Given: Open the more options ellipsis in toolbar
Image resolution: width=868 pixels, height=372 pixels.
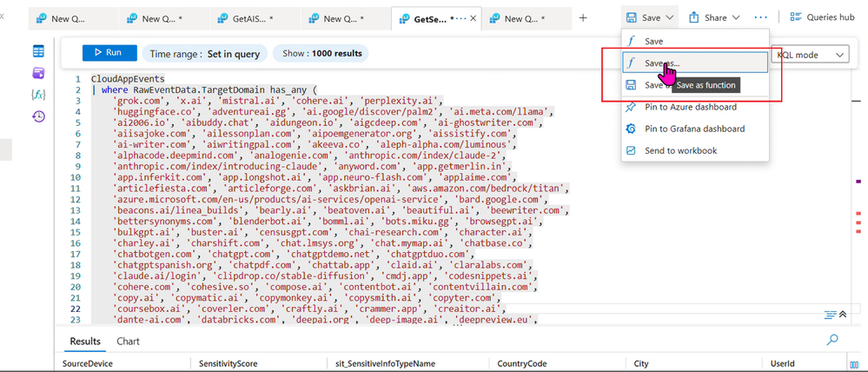Looking at the screenshot, I should [761, 17].
